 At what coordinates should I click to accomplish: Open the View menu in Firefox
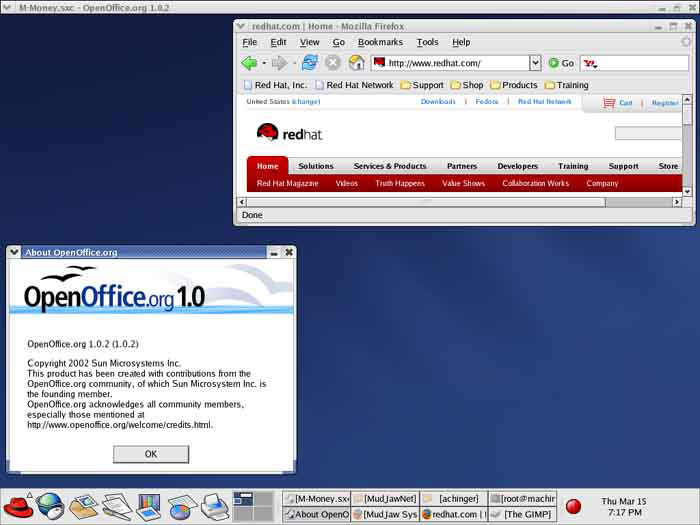(309, 42)
